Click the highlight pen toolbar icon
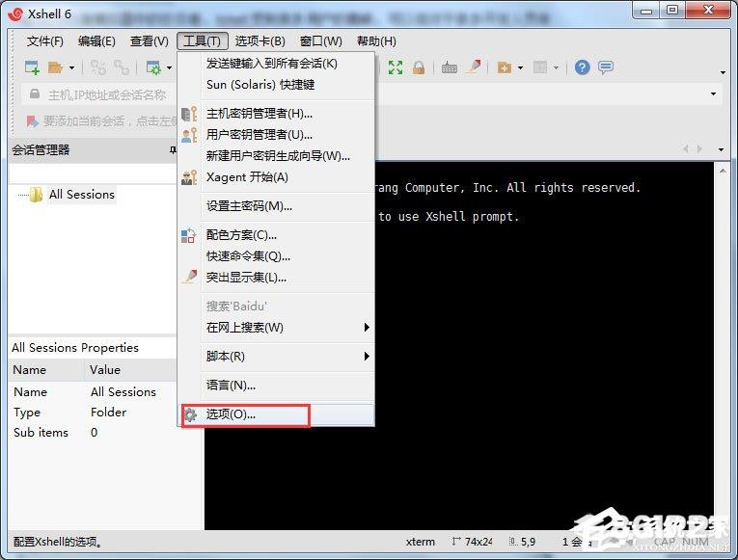The height and width of the screenshot is (560, 738). pyautogui.click(x=474, y=67)
